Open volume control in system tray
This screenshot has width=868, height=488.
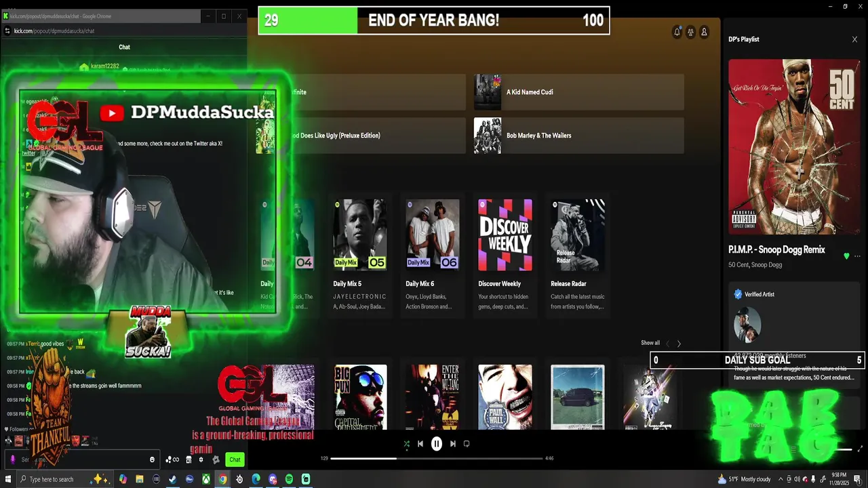(x=797, y=479)
